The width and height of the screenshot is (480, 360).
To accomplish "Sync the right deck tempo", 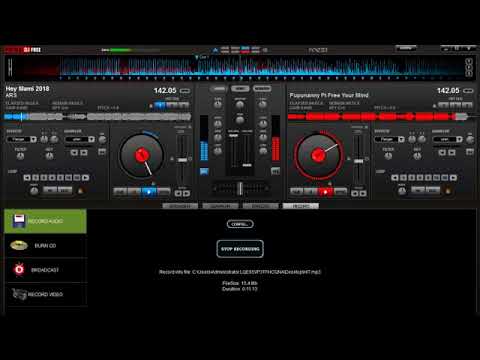I will [340, 192].
